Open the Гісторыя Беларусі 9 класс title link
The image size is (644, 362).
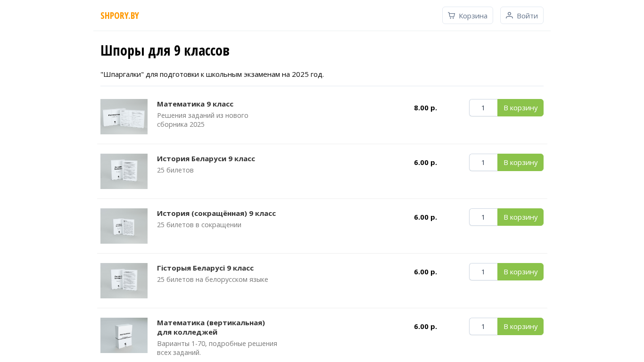click(x=205, y=268)
